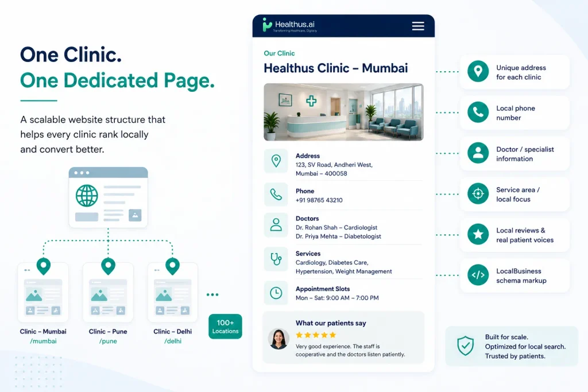588x392 pixels.
Task: Click the Local reviews & real patient voices label
Action: tap(525, 235)
